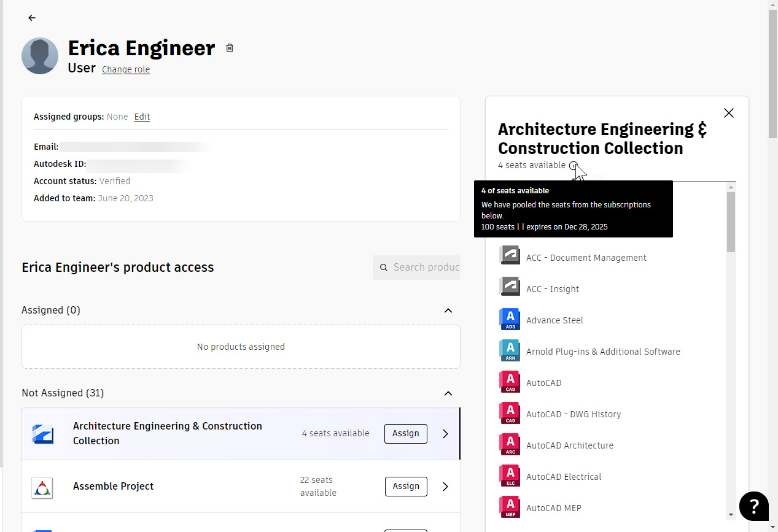Image resolution: width=778 pixels, height=532 pixels.
Task: Click Erica Engineer's profile avatar
Action: pos(40,56)
